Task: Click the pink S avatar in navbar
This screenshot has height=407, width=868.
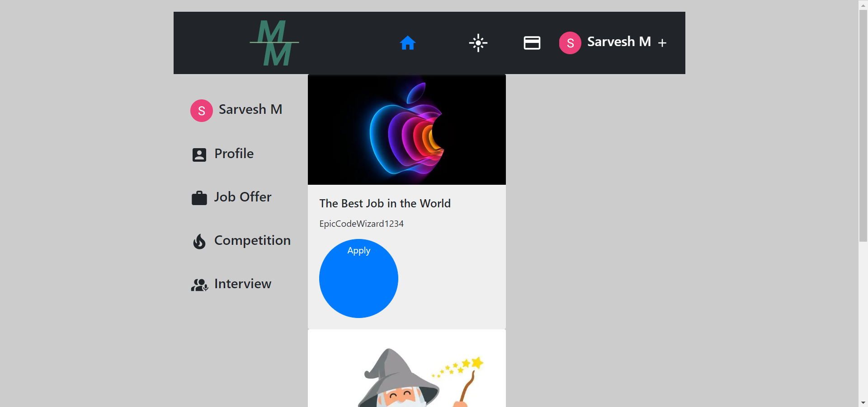Action: 570,43
